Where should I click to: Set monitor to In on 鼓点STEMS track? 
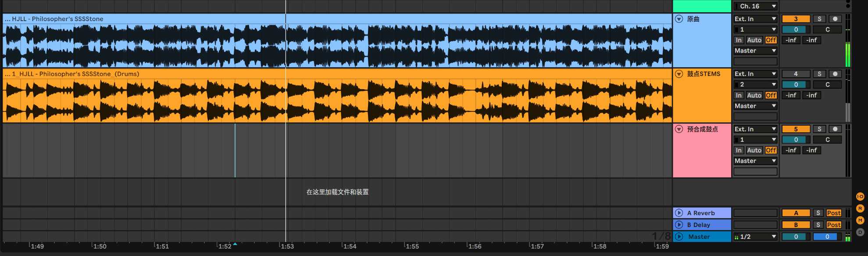(739, 95)
